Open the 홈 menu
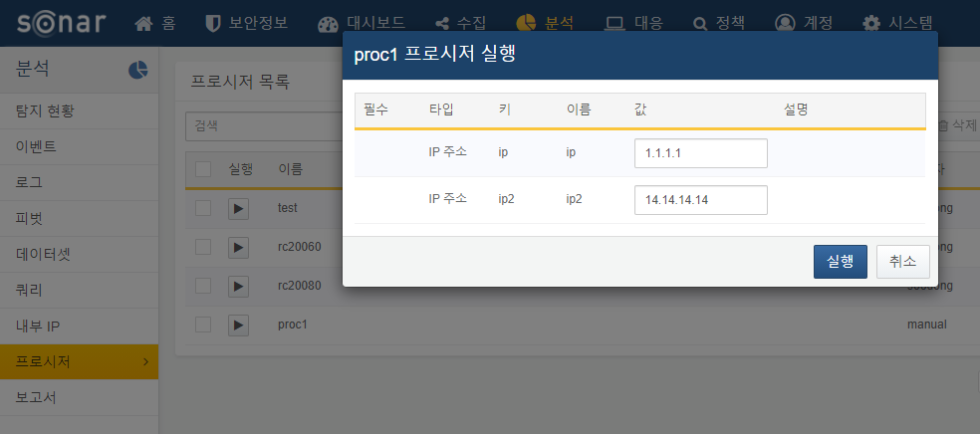Screen dimensions: 980x434 pos(168,24)
